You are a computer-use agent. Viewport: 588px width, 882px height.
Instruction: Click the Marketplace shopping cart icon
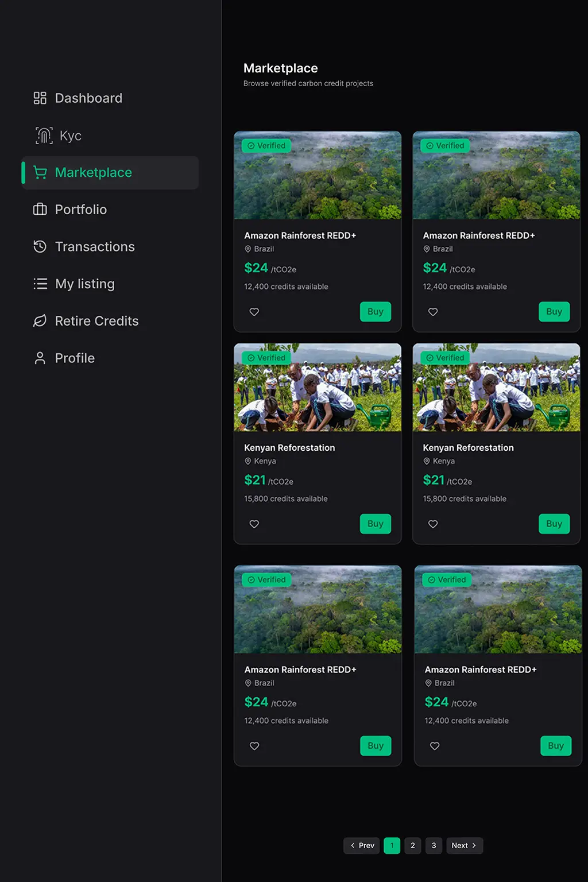[40, 172]
